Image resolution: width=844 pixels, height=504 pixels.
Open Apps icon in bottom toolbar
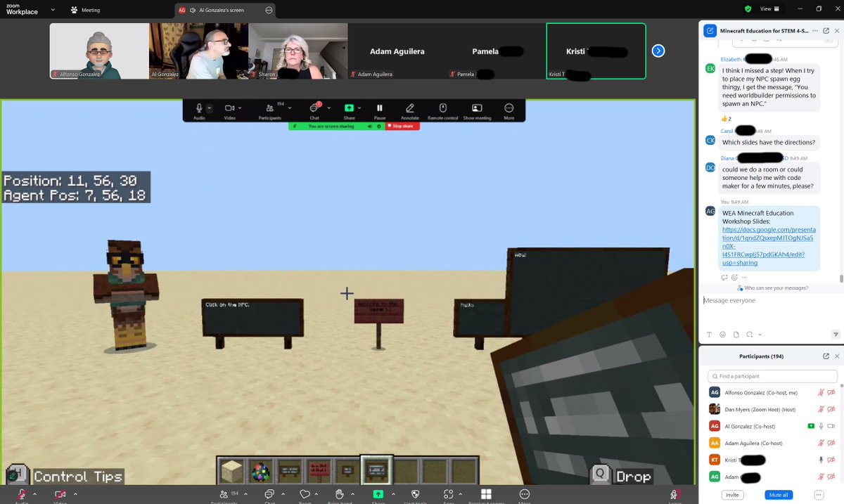(x=447, y=494)
